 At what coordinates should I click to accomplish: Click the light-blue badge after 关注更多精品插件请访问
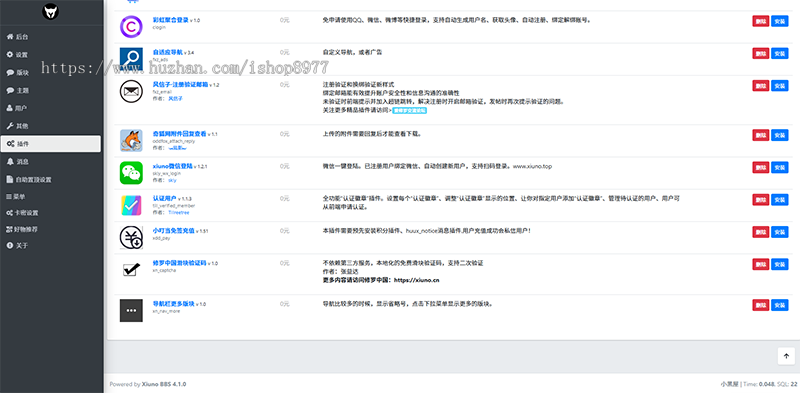pyautogui.click(x=410, y=110)
